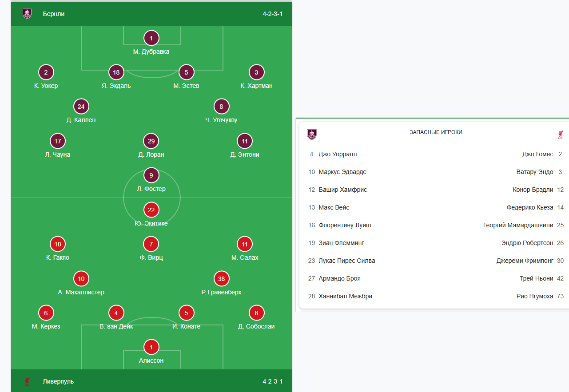The image size is (569, 392).
Task: Click the Burnley crest in the substitutes panel
Action: pos(312,134)
